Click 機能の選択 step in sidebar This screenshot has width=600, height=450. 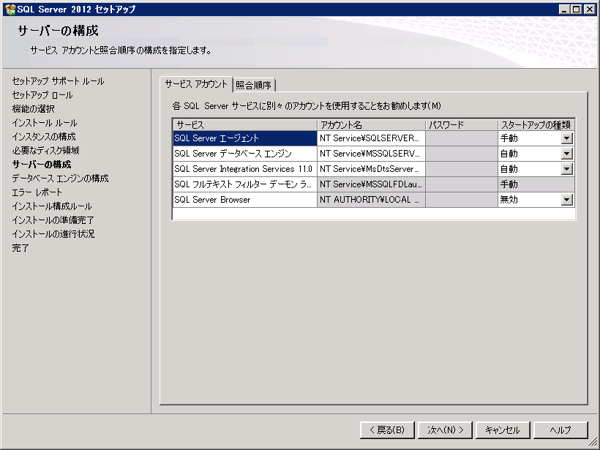point(33,109)
